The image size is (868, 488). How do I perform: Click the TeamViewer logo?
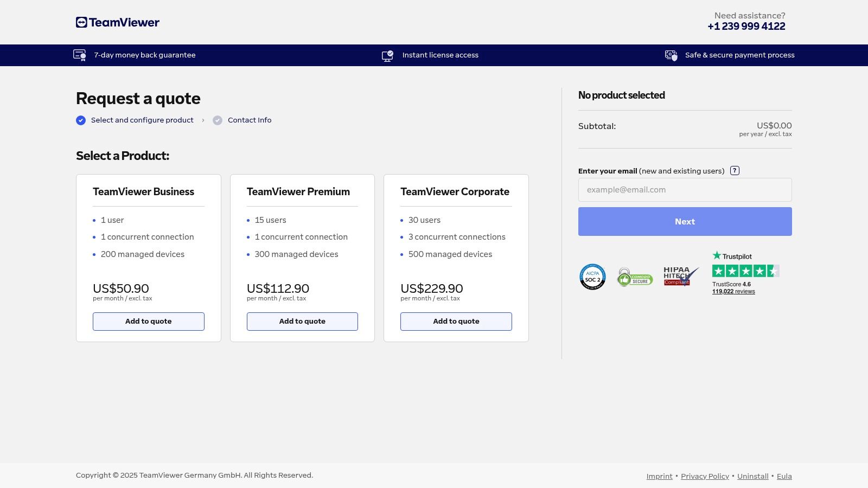coord(118,22)
